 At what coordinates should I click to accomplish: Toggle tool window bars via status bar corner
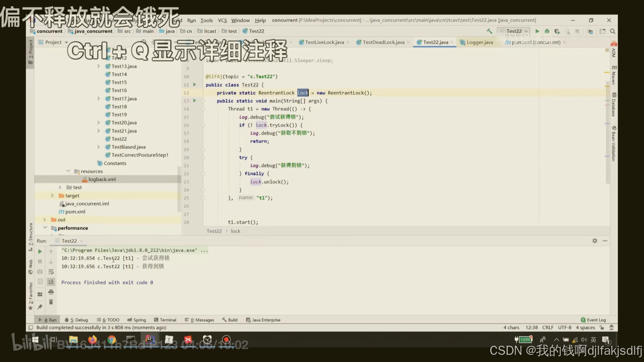tap(31, 327)
